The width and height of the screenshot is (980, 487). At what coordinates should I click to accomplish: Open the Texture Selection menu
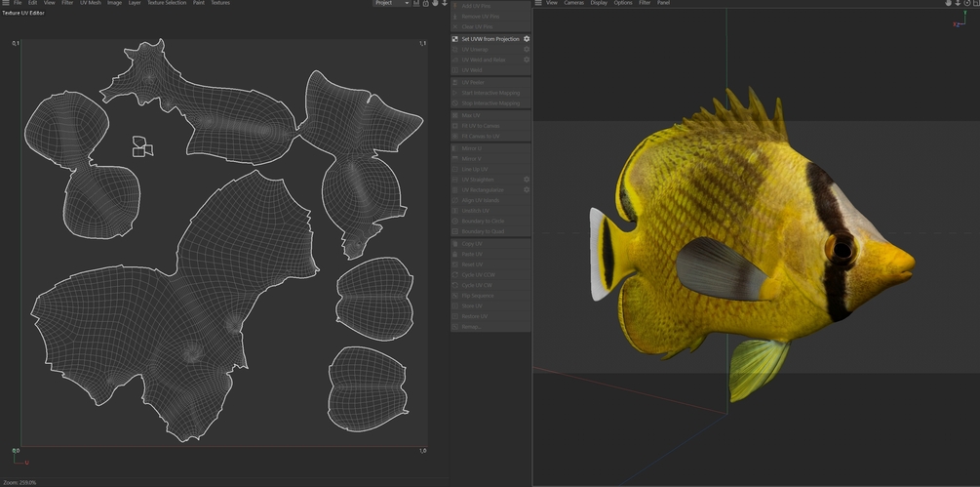point(166,3)
